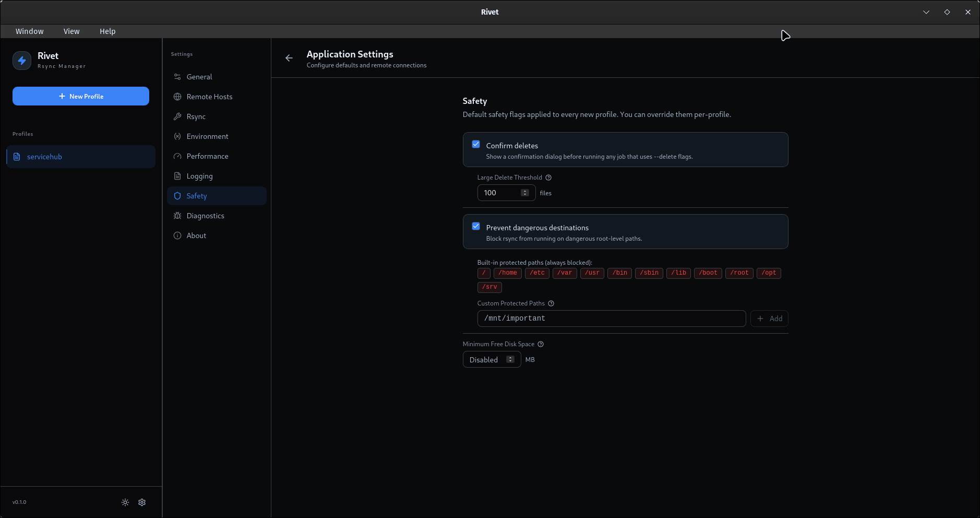Click the Rsync wrench icon
This screenshot has height=518, width=980.
(x=177, y=116)
